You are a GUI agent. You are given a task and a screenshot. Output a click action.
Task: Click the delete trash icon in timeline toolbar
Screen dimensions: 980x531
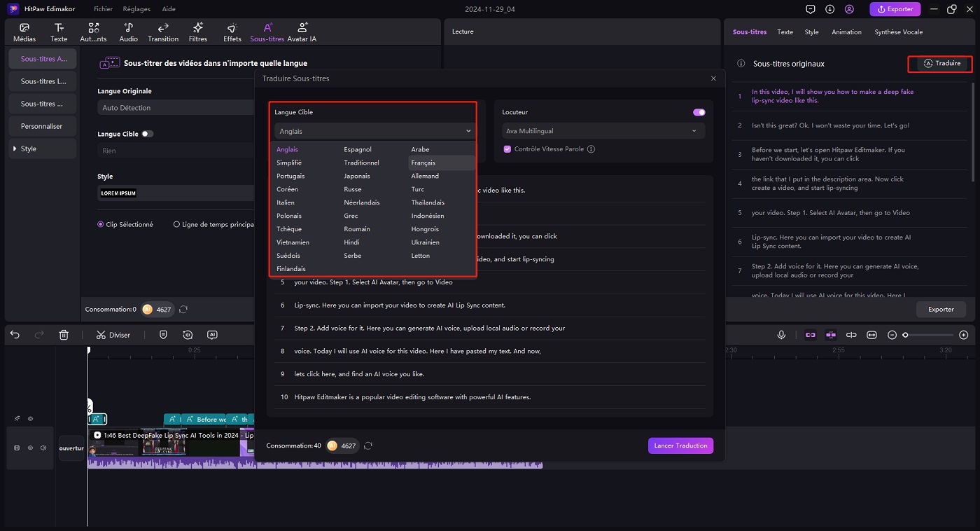64,335
